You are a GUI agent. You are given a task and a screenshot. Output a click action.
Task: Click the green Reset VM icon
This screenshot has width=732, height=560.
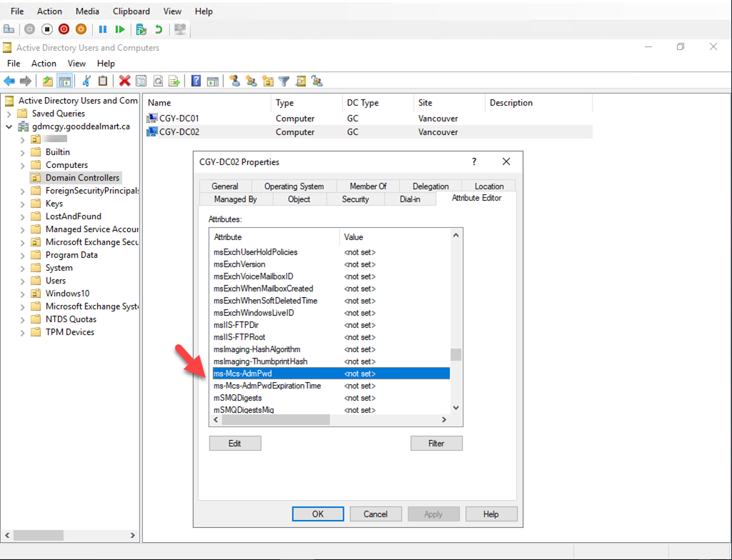(x=120, y=29)
